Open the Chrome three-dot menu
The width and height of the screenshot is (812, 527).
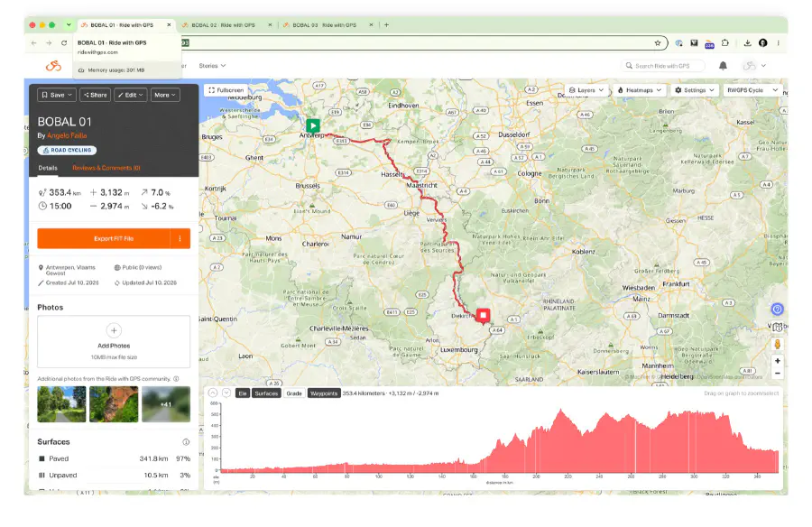point(779,43)
